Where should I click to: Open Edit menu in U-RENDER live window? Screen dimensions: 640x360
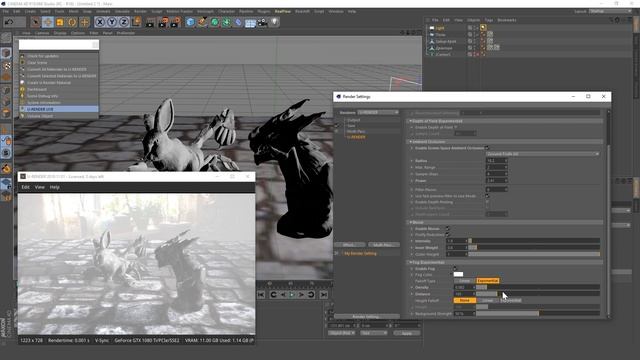coord(25,187)
